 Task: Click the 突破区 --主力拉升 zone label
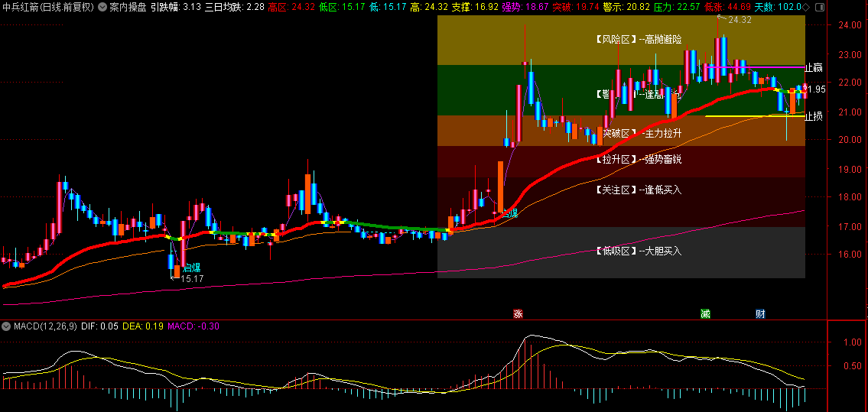(x=642, y=133)
